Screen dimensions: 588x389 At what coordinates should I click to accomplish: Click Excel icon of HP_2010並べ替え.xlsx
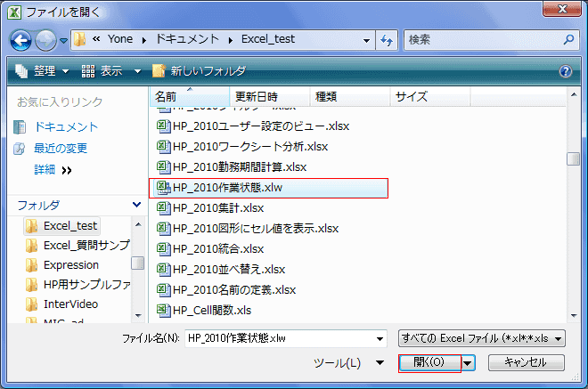pos(163,270)
